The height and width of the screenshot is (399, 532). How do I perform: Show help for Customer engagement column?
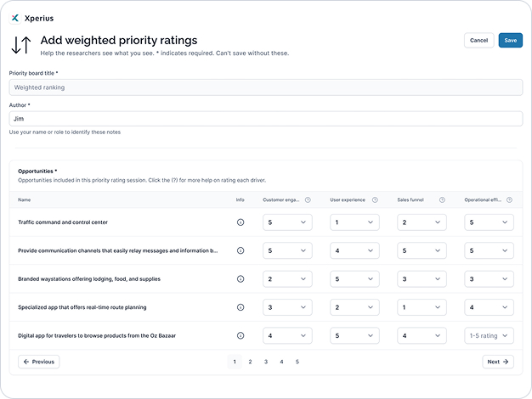(308, 200)
